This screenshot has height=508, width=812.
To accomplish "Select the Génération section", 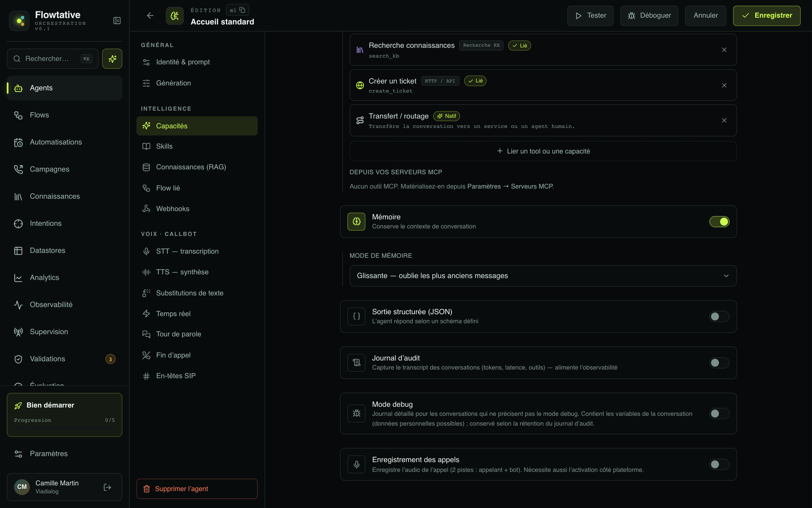I will click(x=197, y=83).
